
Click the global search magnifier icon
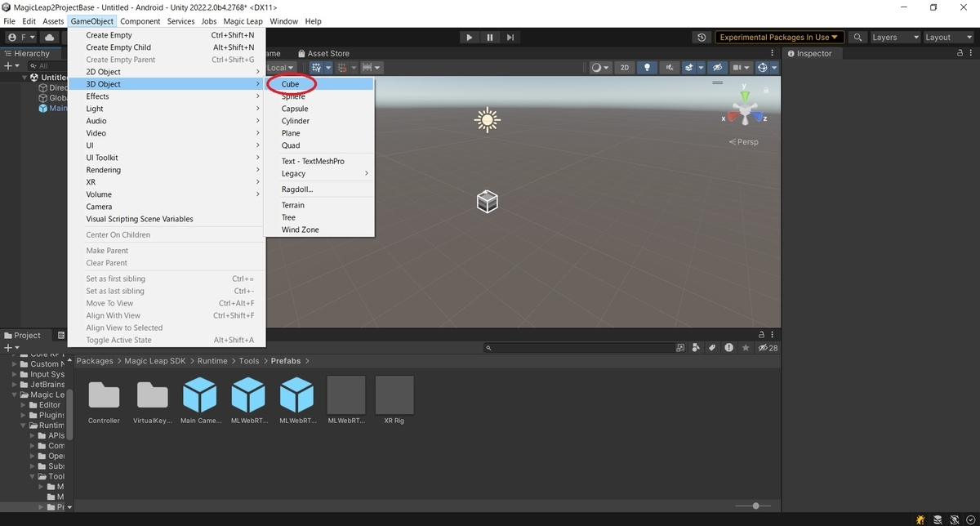(x=857, y=38)
